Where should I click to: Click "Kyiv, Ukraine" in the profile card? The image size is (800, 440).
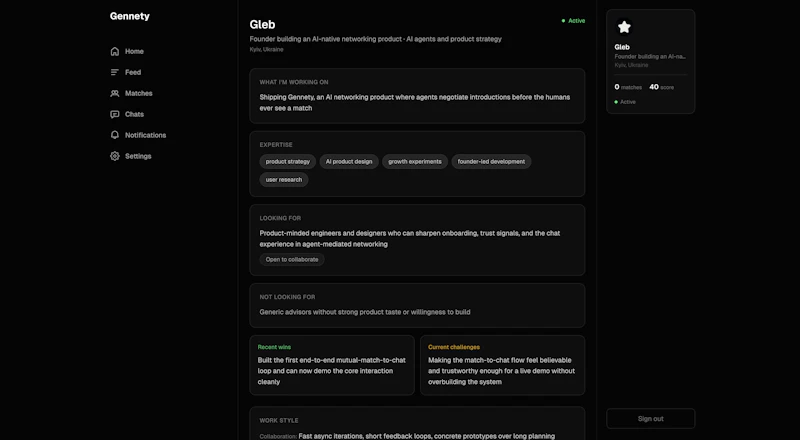pos(631,65)
